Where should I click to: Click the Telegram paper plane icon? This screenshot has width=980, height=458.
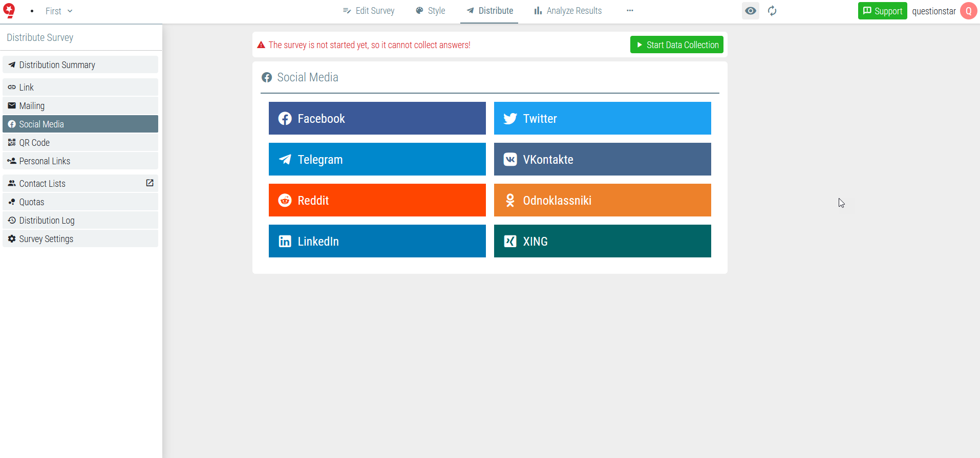[x=285, y=160]
